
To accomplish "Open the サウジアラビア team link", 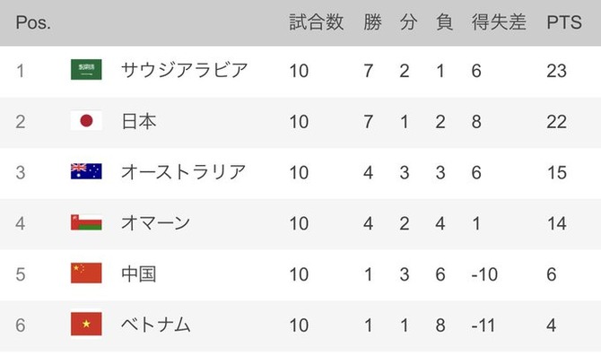I will click(x=183, y=70).
